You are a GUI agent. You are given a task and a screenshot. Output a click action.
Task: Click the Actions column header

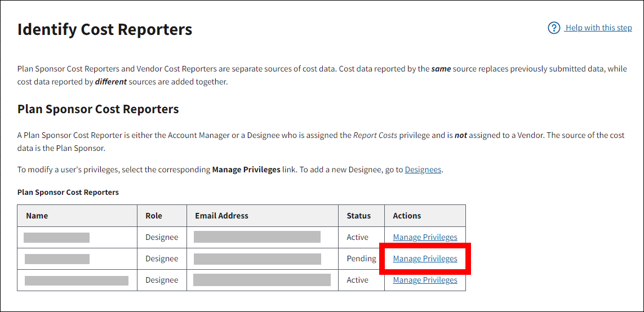407,216
